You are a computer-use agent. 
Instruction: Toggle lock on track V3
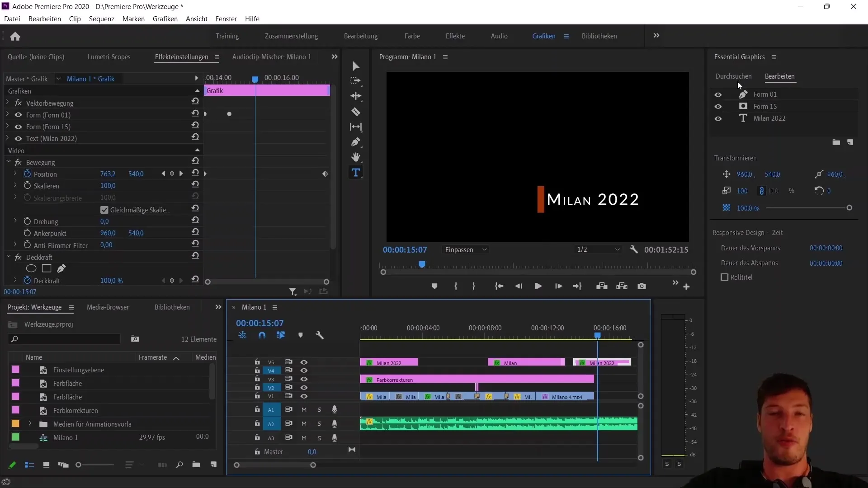click(x=257, y=379)
